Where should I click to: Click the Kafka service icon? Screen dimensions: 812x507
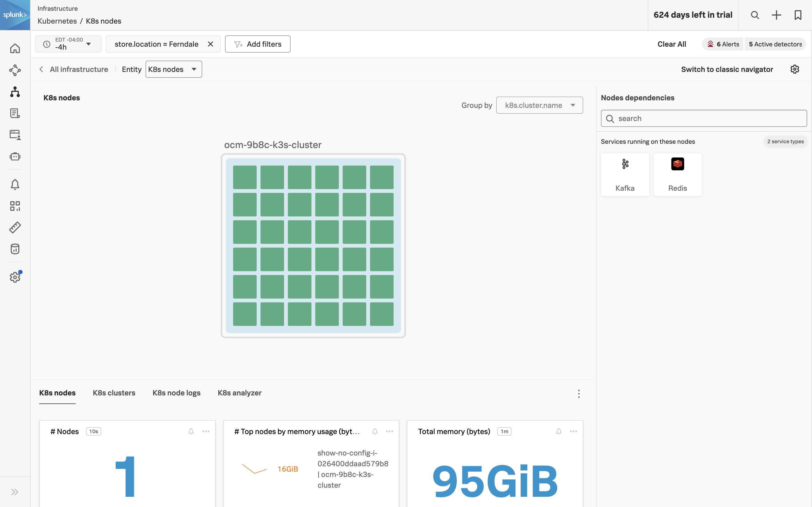pyautogui.click(x=625, y=164)
